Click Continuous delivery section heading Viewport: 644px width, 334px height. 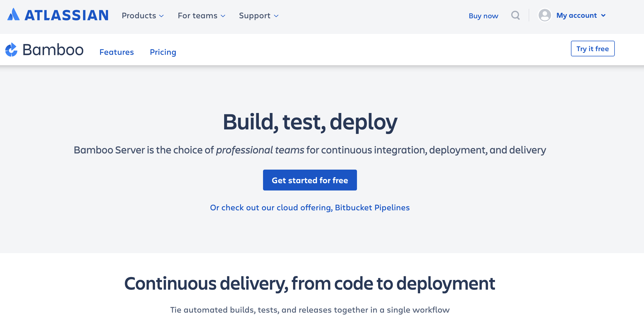310,283
